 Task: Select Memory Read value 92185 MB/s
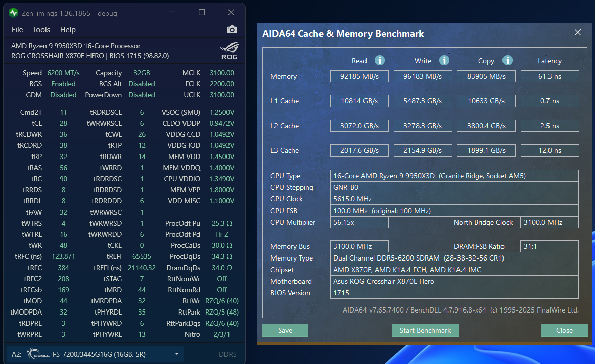(x=359, y=76)
